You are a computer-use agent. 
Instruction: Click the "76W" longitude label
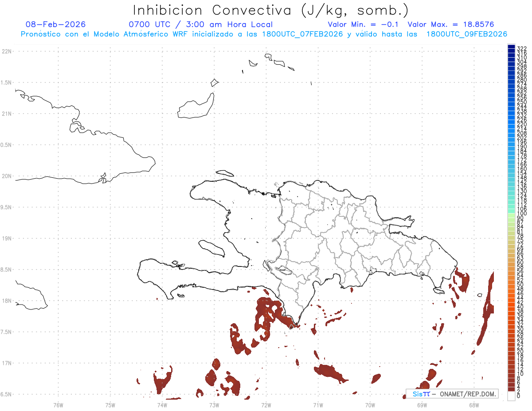pyautogui.click(x=58, y=405)
